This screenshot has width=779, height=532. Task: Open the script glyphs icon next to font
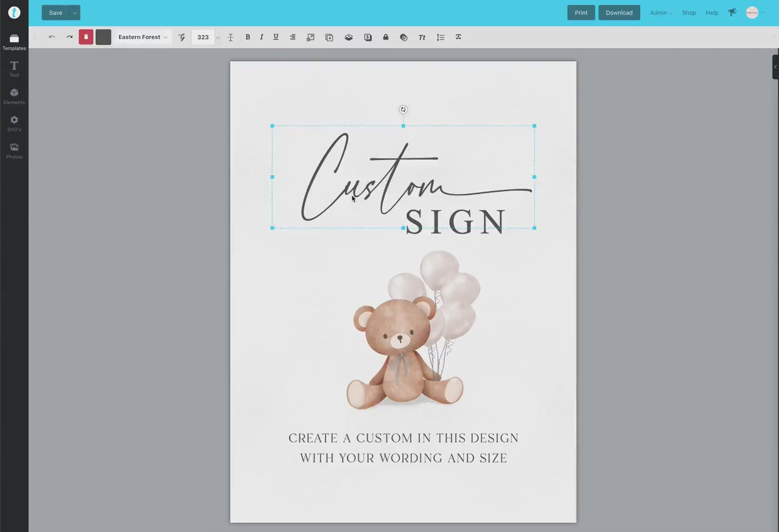click(x=181, y=37)
